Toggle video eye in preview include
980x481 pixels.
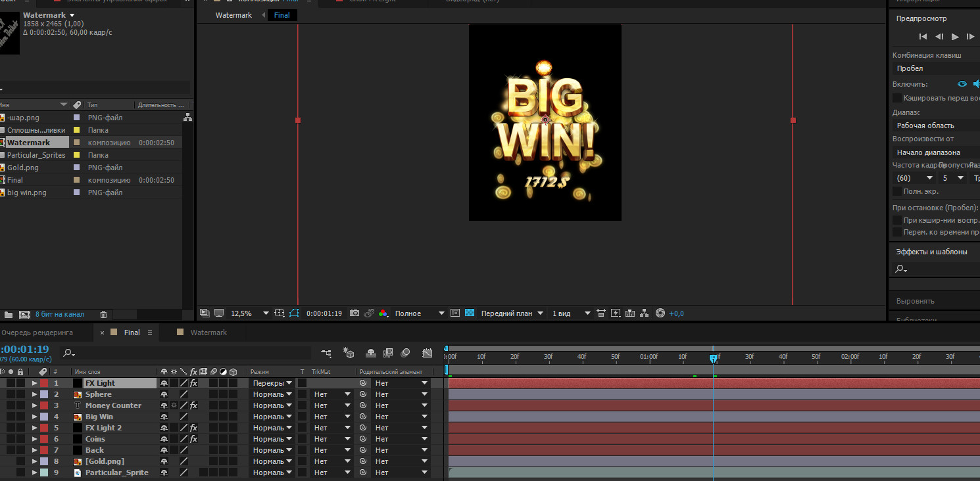(962, 84)
